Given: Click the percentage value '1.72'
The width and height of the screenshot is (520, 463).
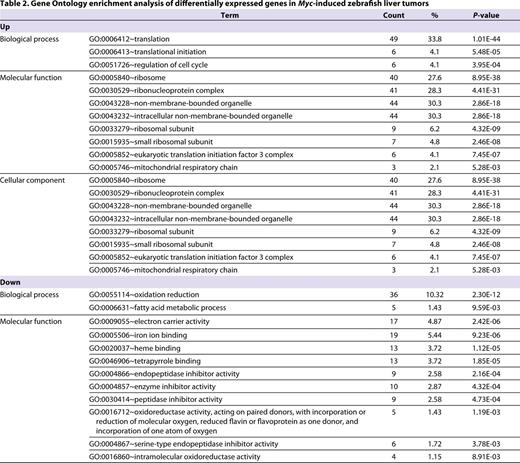Looking at the screenshot, I should click(435, 444).
